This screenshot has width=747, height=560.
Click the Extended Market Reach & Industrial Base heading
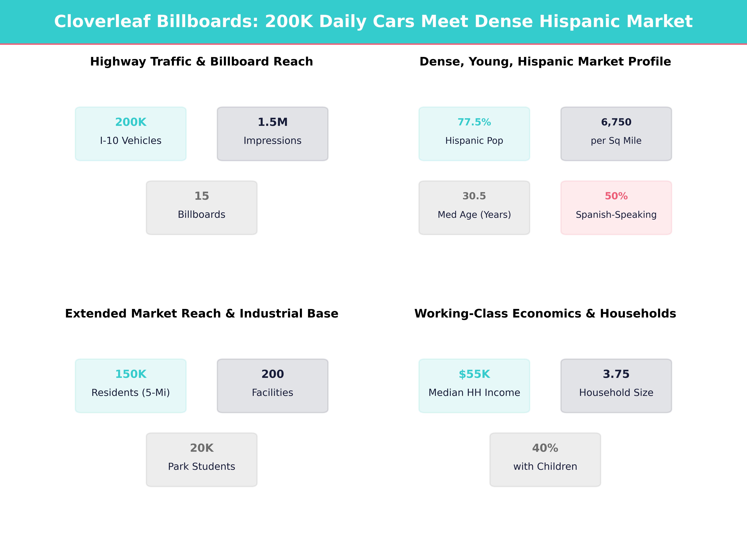coord(201,313)
